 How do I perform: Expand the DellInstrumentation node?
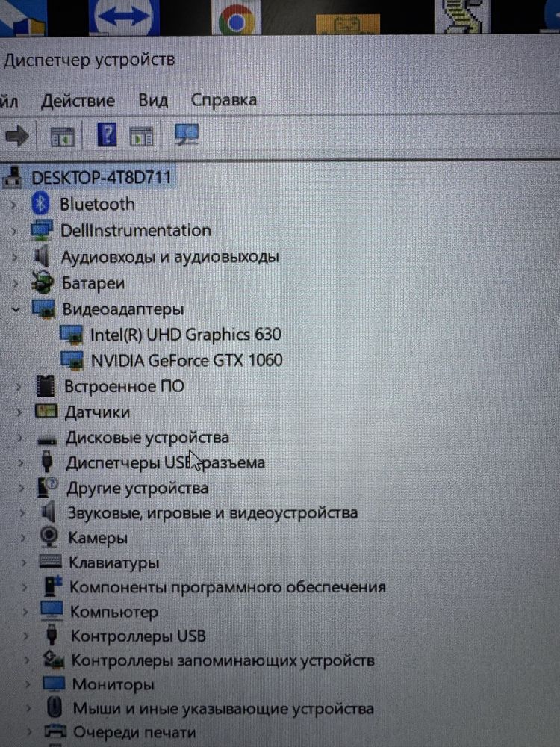[14, 231]
